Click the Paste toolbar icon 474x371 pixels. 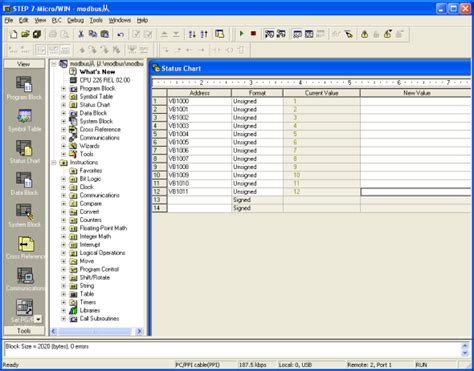(x=105, y=34)
